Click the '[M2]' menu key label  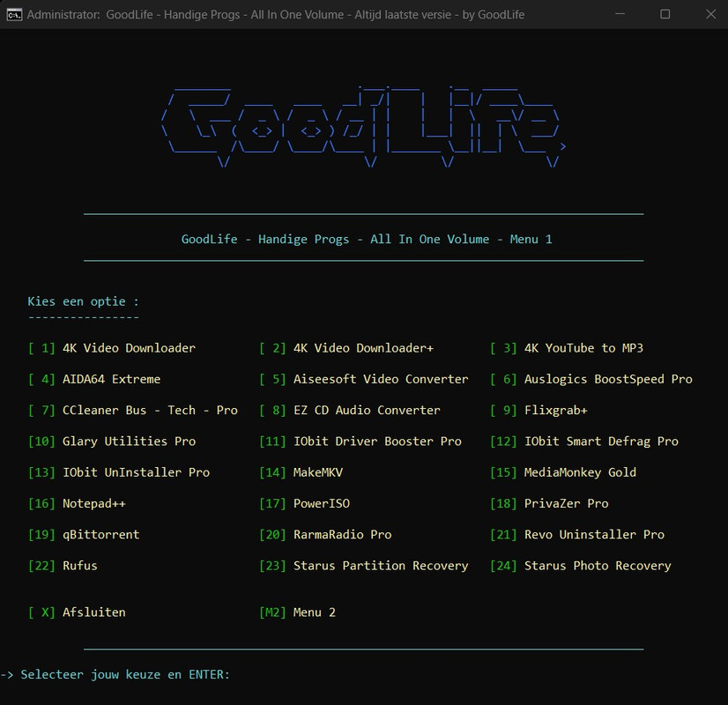click(x=272, y=612)
